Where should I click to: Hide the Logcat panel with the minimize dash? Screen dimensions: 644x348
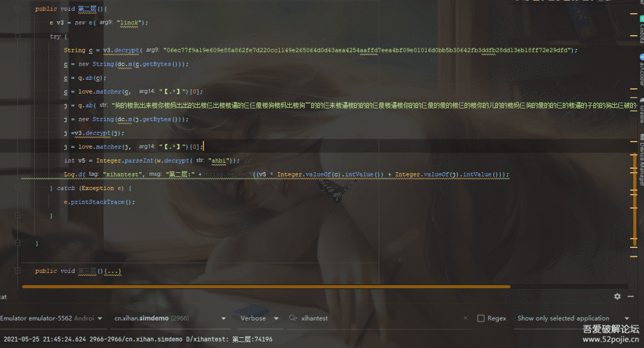[x=630, y=296]
